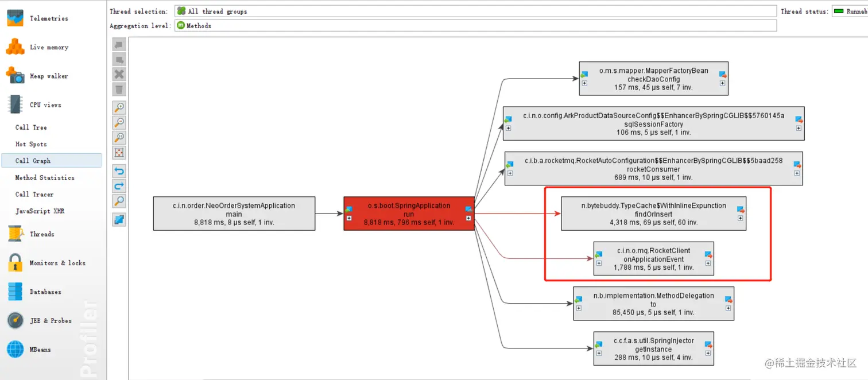The width and height of the screenshot is (868, 380).
Task: Open the Heap walker section
Action: [38, 76]
